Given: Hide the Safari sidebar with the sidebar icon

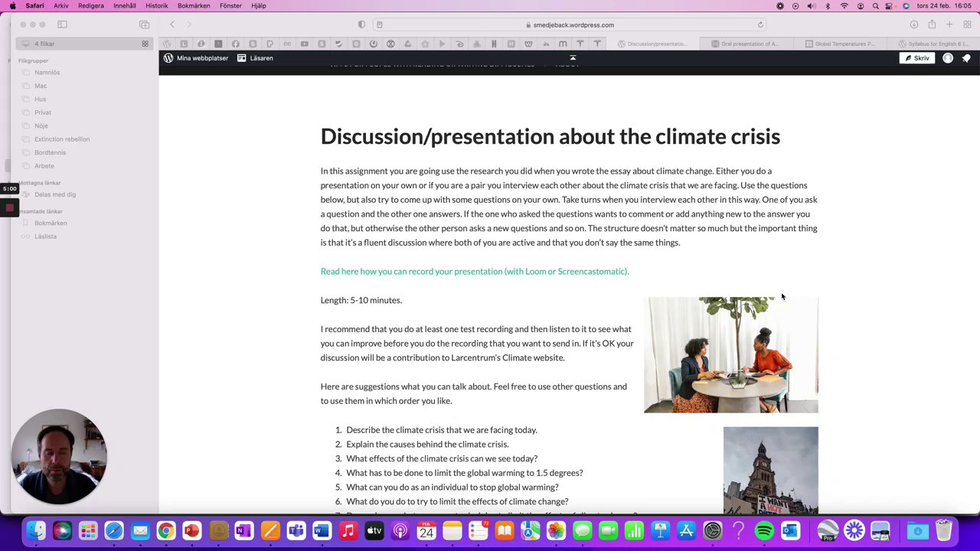Looking at the screenshot, I should tap(62, 24).
